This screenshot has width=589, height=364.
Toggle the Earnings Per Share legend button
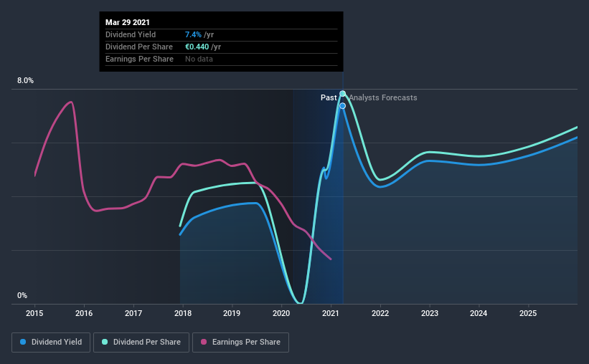click(240, 343)
